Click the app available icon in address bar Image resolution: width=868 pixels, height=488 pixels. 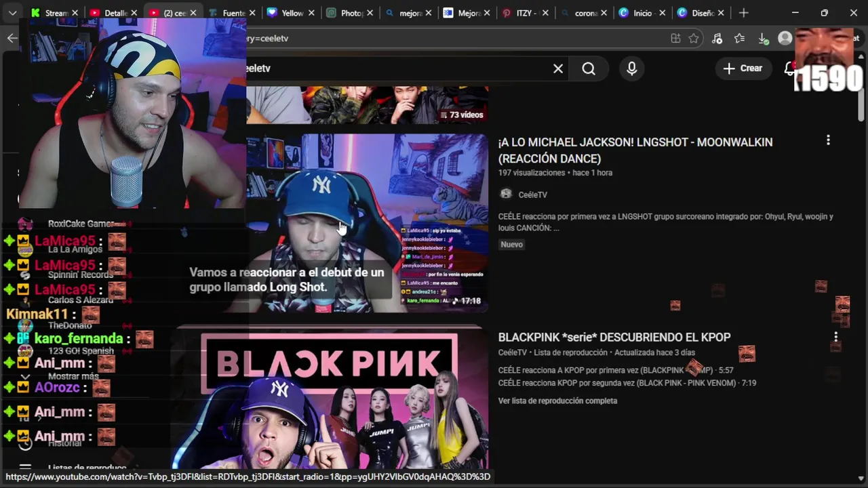(x=675, y=39)
